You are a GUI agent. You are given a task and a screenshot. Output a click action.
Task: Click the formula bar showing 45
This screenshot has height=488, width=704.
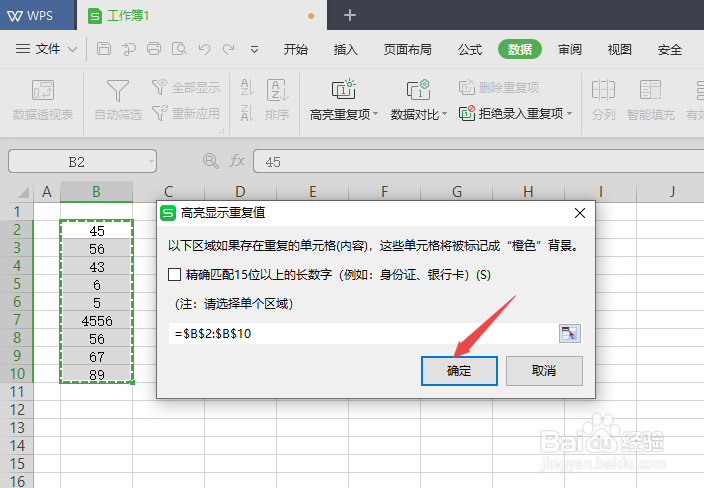click(478, 162)
